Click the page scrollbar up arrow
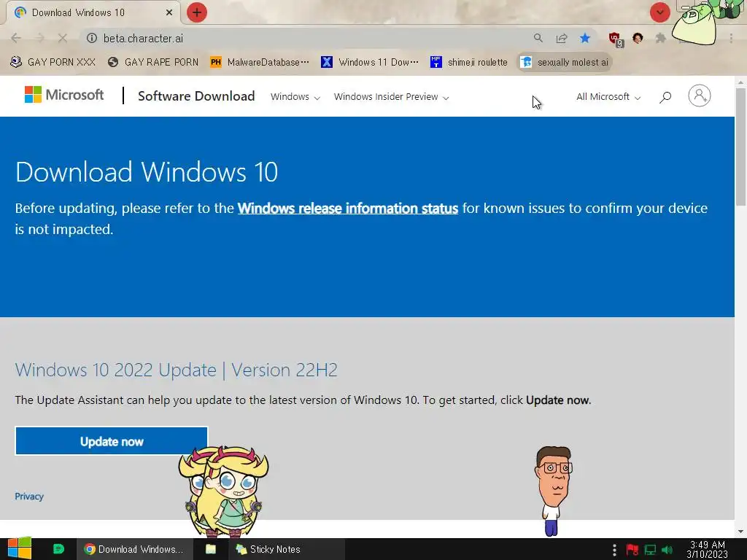Screen dimensions: 747x560 tap(741, 82)
